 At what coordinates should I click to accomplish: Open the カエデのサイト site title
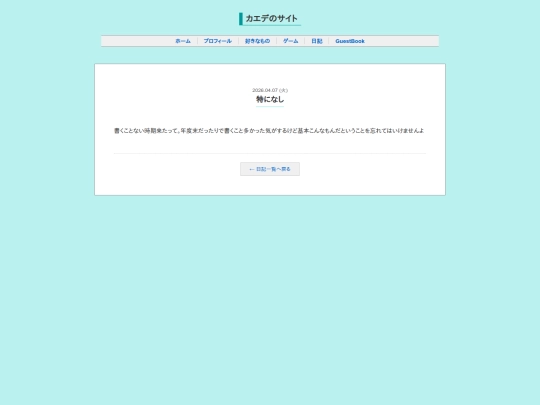[x=270, y=19]
